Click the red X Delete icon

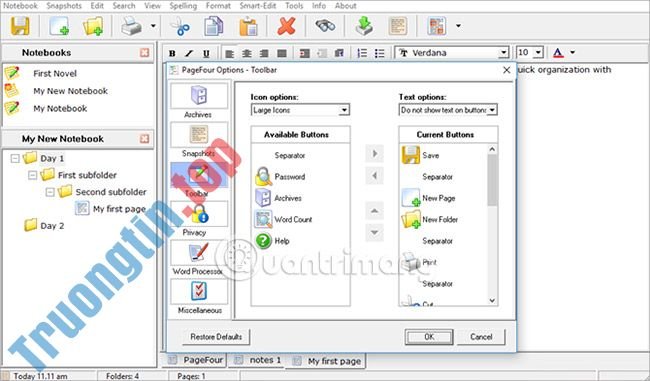click(x=286, y=26)
